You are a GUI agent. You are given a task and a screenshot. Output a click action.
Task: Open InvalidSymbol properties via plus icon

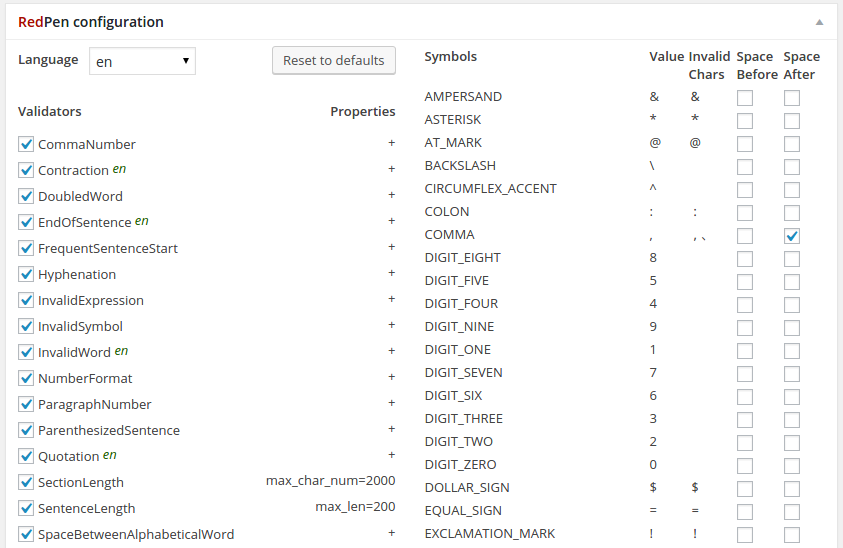[391, 325]
